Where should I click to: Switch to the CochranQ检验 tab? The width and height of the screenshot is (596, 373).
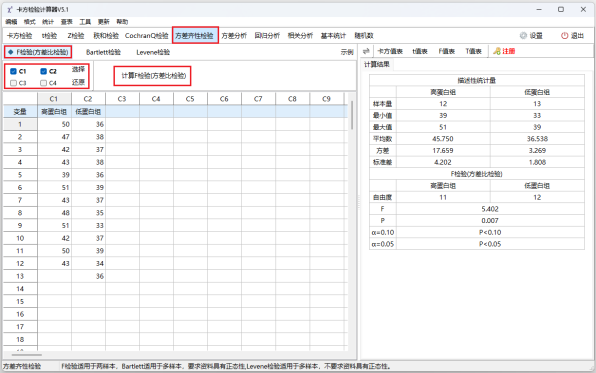click(146, 36)
